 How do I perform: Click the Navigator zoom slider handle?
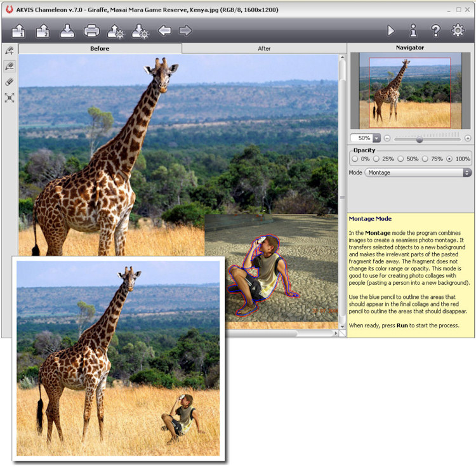[x=420, y=138]
